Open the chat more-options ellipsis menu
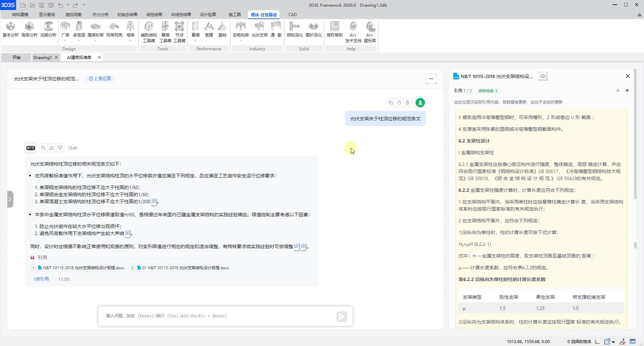Image resolution: width=644 pixels, height=346 pixels. (x=431, y=79)
